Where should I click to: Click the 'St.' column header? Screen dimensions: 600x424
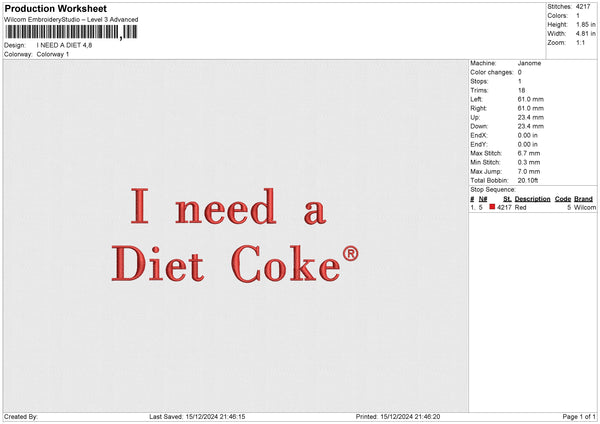point(507,199)
